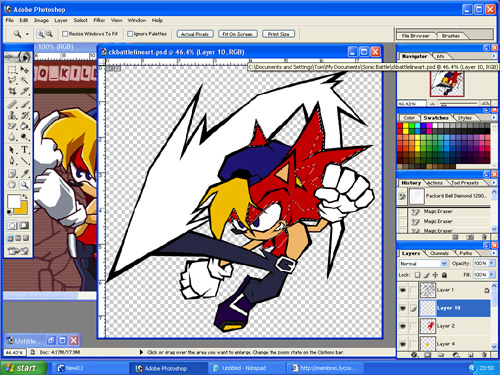Add a layer style
The width and height of the screenshot is (500, 375).
click(x=414, y=355)
